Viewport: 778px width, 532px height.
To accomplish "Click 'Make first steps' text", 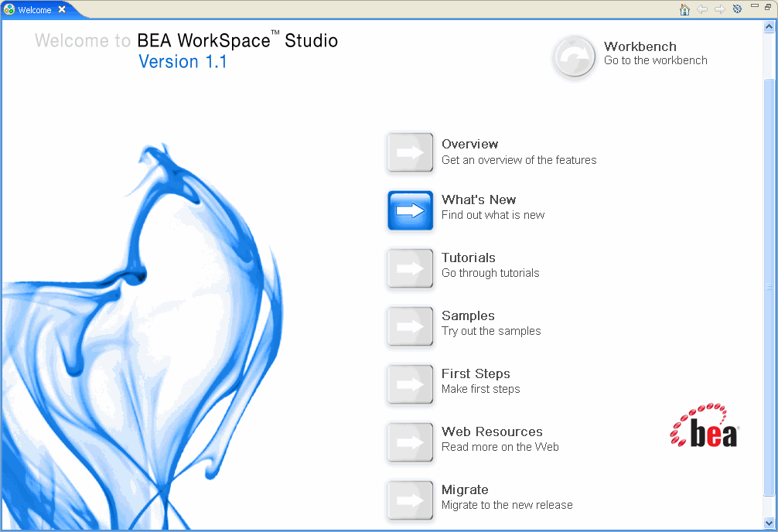I will [x=481, y=389].
